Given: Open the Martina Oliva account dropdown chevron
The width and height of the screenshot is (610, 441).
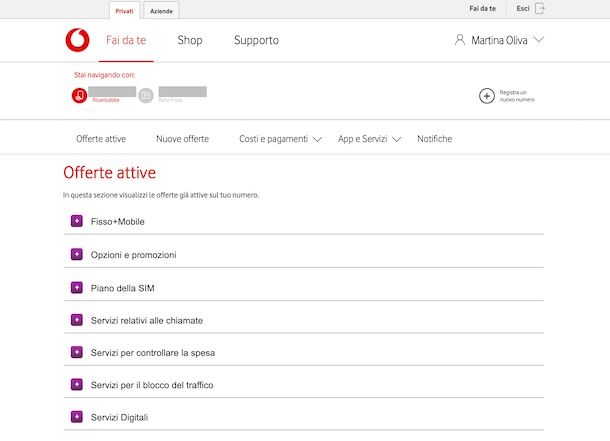Looking at the screenshot, I should [x=539, y=40].
